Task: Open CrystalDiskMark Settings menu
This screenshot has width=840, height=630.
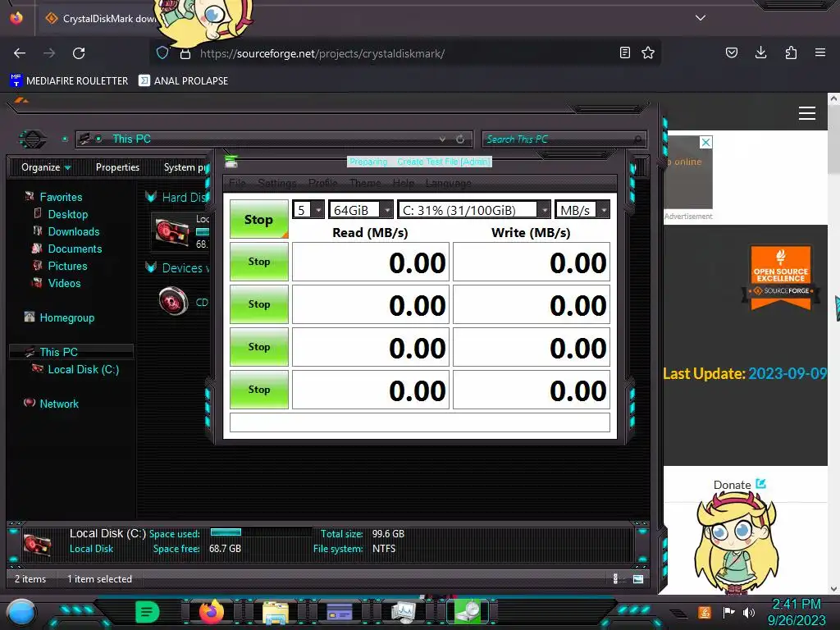Action: [276, 183]
